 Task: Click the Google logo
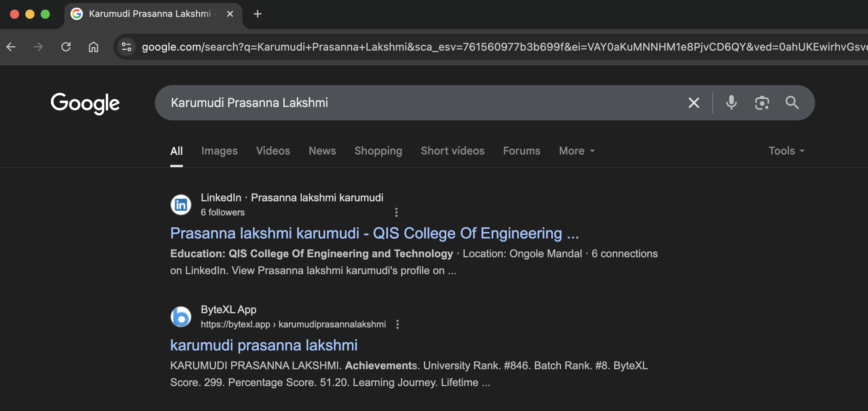pyautogui.click(x=85, y=103)
